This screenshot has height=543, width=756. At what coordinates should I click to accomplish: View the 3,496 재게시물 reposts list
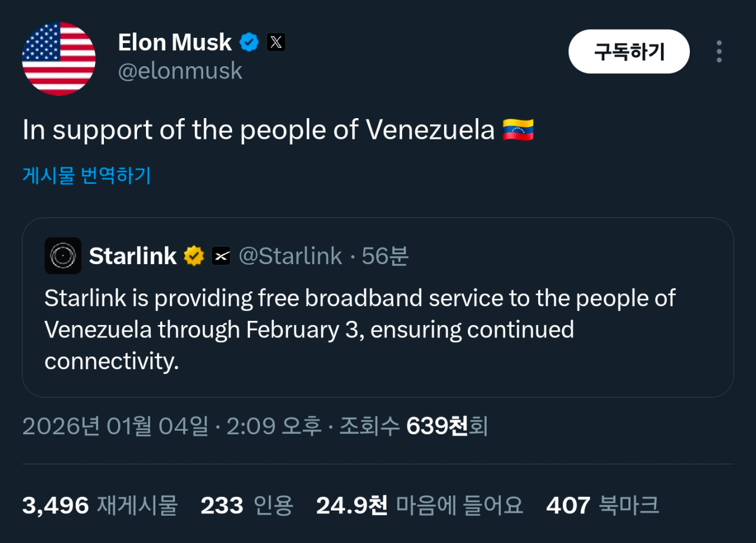(x=100, y=506)
